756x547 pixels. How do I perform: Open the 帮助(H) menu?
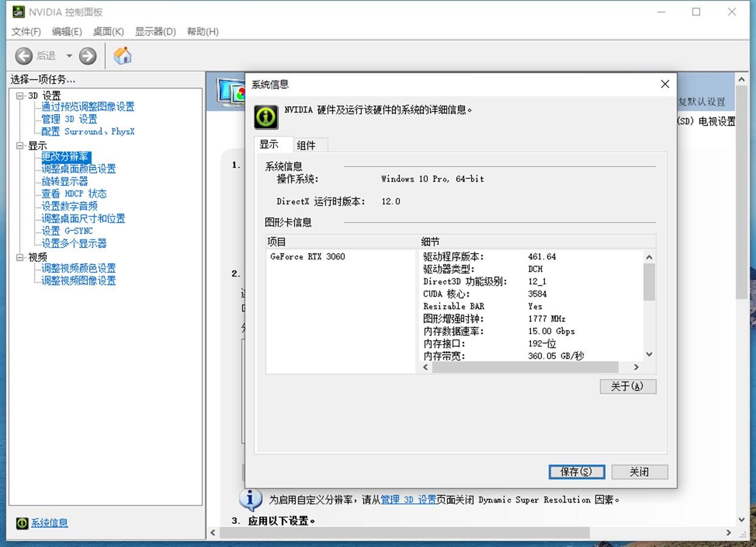(202, 32)
